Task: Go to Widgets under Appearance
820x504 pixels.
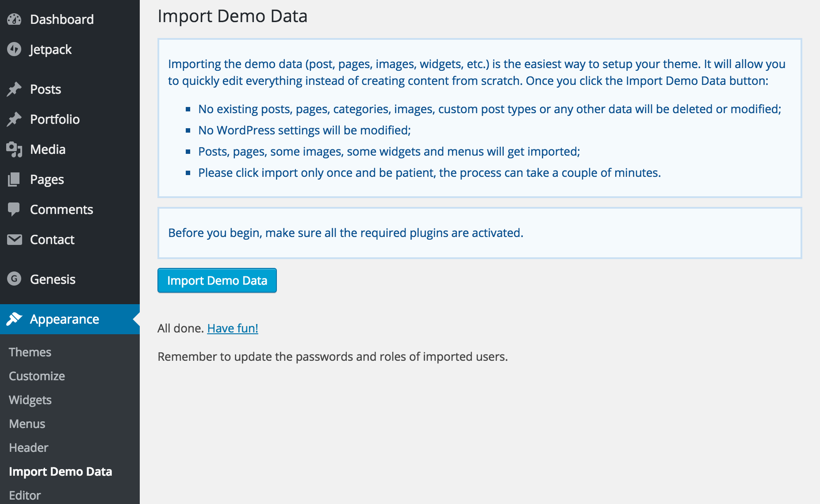Action: [x=30, y=400]
